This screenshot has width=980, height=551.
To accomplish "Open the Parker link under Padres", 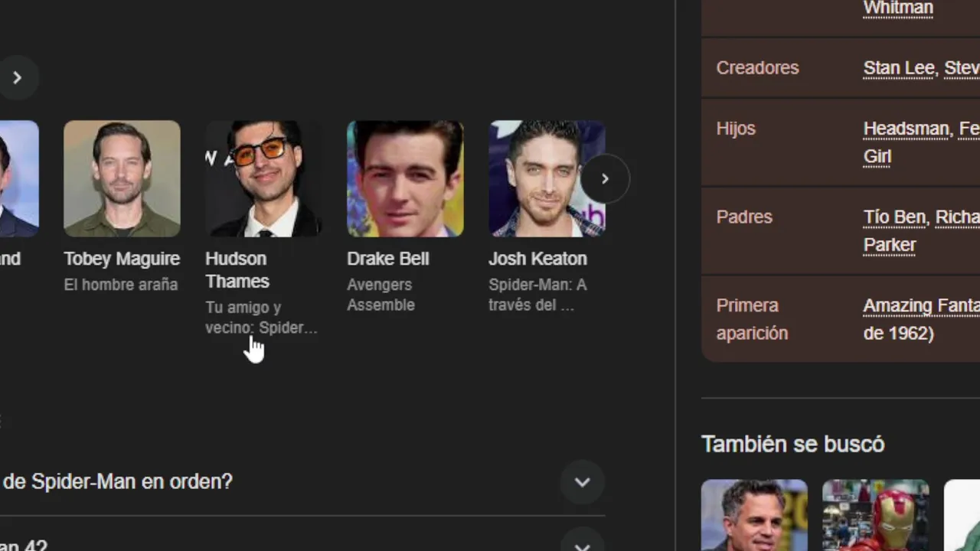I will 890,246.
